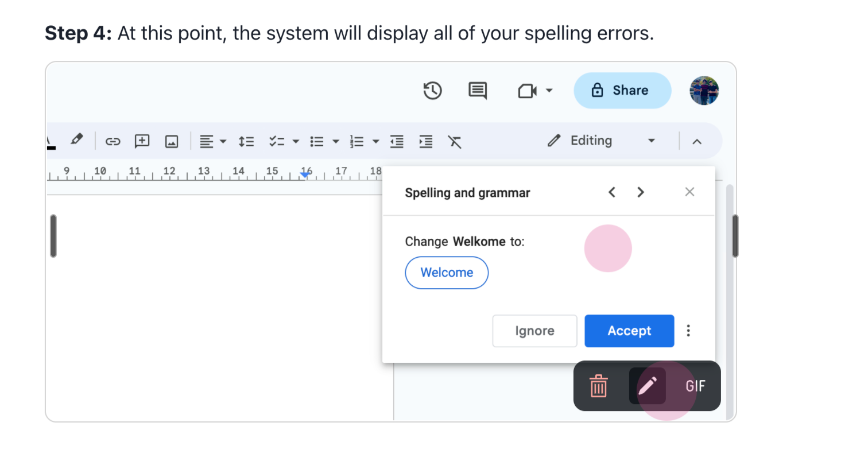The width and height of the screenshot is (868, 450).
Task: Go to the next spelling suggestion
Action: 641,192
